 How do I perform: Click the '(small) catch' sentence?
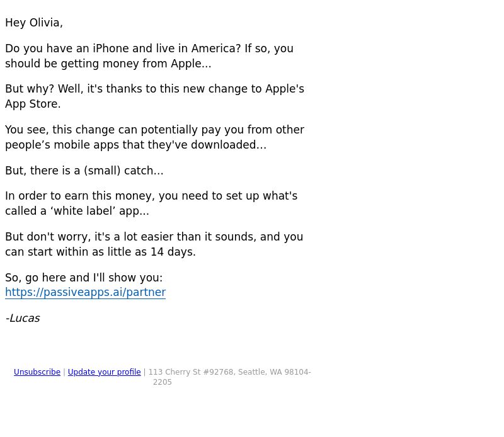coord(84,171)
